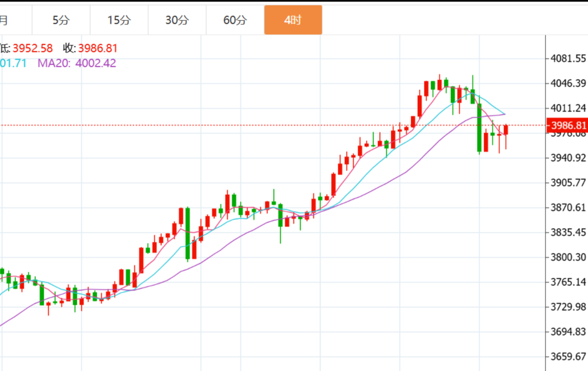Select the partially visible 月 tab
Screen dimensions: 588x371
click(4, 20)
